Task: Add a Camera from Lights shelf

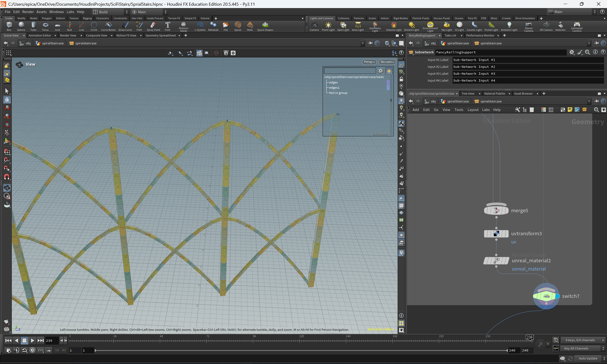Action: (x=314, y=27)
